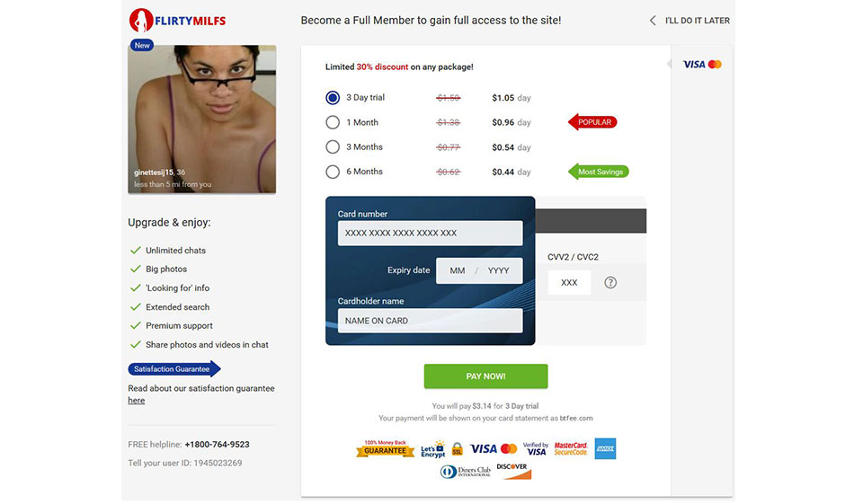The image size is (863, 504).
Task: Open the satisfaction guarantee 'here' link
Action: click(x=137, y=401)
